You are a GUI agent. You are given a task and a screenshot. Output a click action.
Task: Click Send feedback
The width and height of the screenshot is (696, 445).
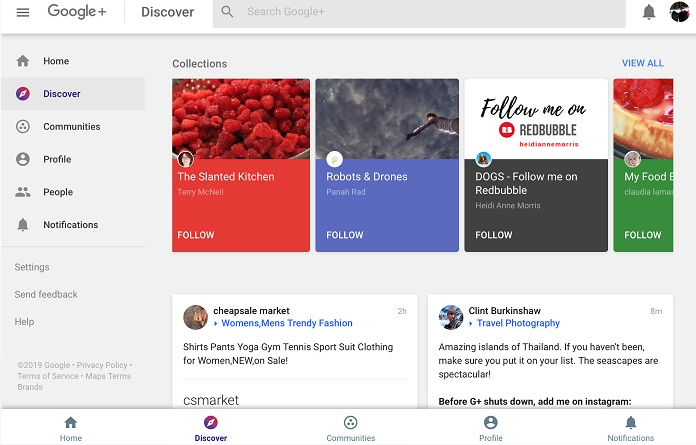pyautogui.click(x=46, y=295)
